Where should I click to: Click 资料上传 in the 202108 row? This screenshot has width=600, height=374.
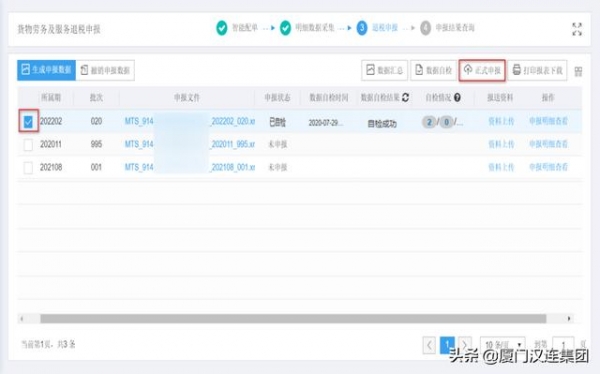(x=501, y=167)
